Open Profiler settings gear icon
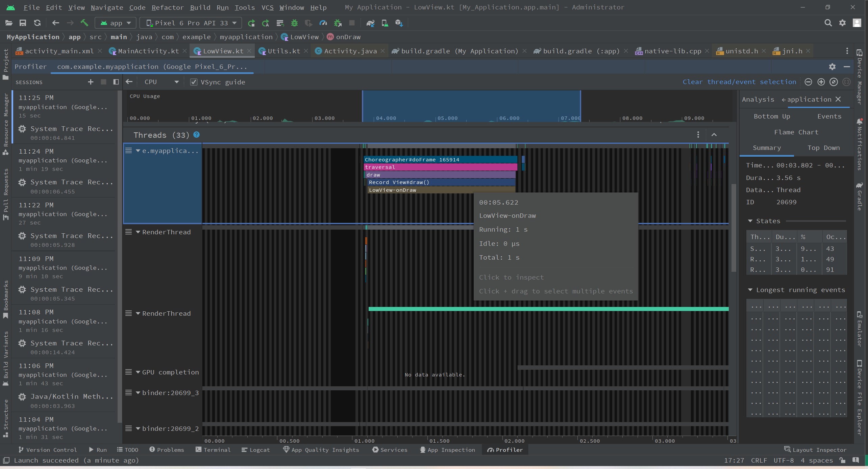868x469 pixels. point(832,67)
